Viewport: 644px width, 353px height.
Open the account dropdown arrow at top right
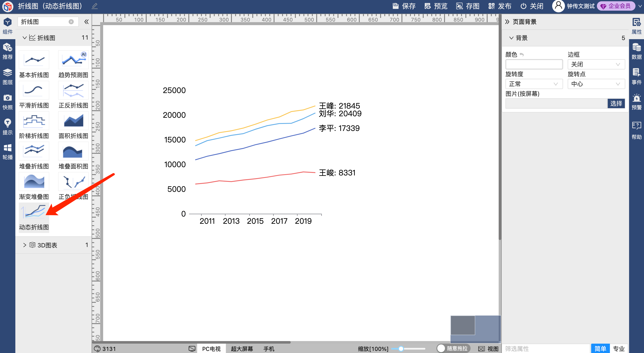coord(640,6)
